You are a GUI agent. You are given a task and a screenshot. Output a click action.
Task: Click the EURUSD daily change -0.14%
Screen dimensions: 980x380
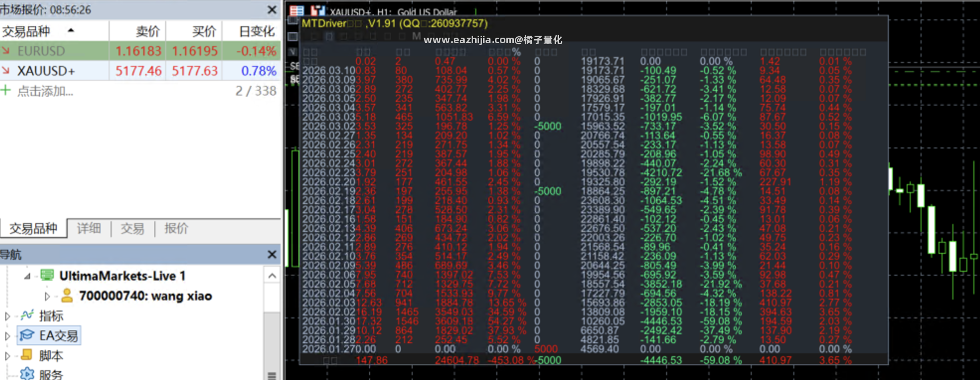pyautogui.click(x=256, y=51)
